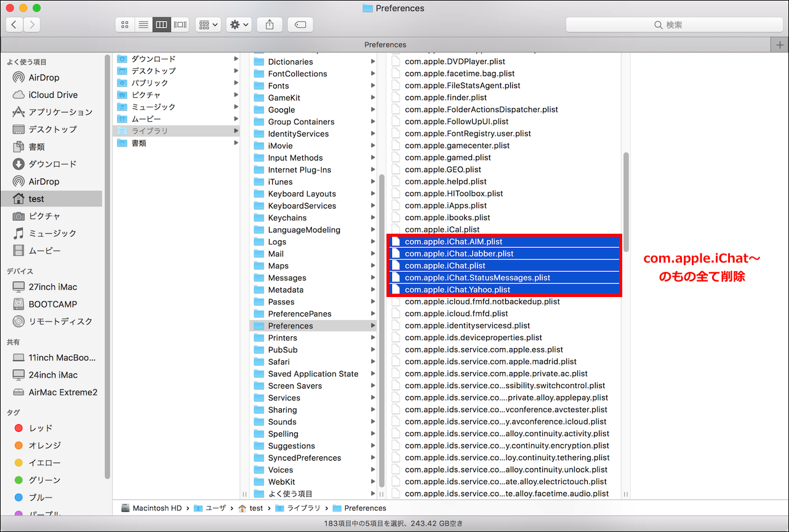Click the search field
This screenshot has height=532, width=789.
coord(674,25)
